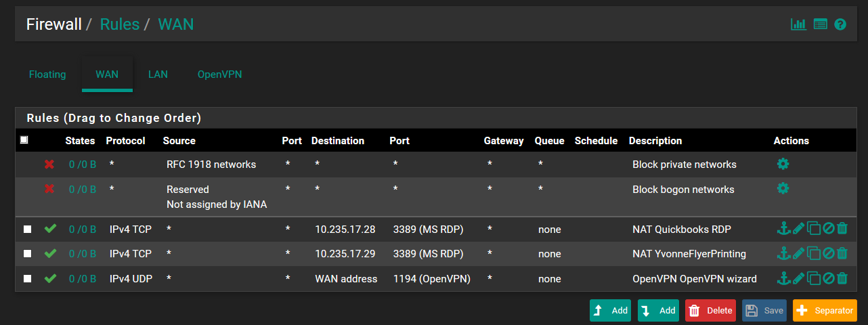Open the firewall status graph icon
This screenshot has width=868, height=325.
(x=798, y=24)
